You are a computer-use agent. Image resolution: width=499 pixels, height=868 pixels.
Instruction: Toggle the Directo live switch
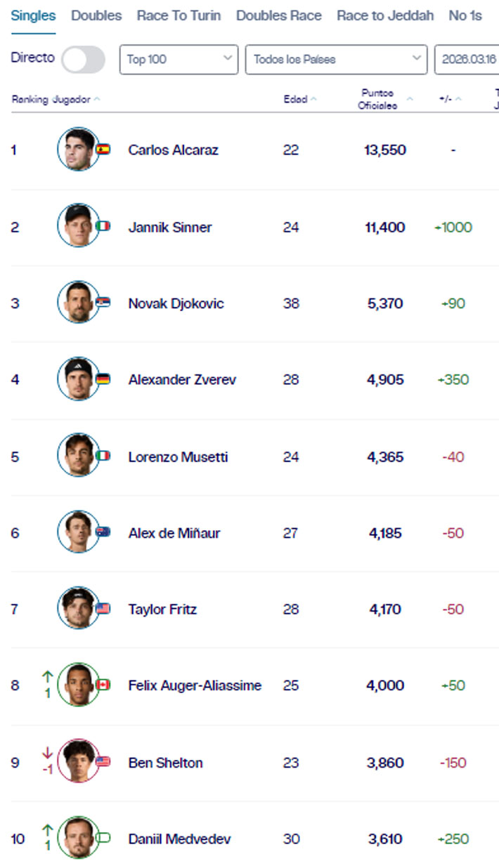83,60
